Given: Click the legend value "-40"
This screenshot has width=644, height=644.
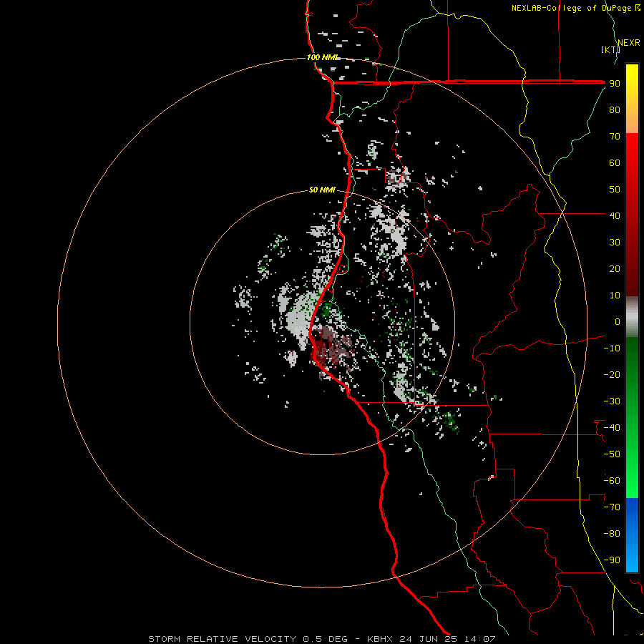Looking at the screenshot, I should [612, 428].
